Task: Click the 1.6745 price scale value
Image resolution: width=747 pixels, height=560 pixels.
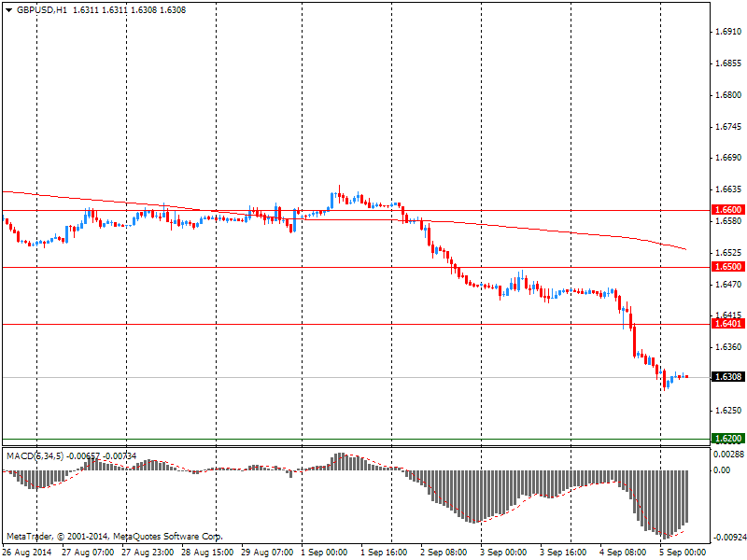Action: [x=729, y=127]
